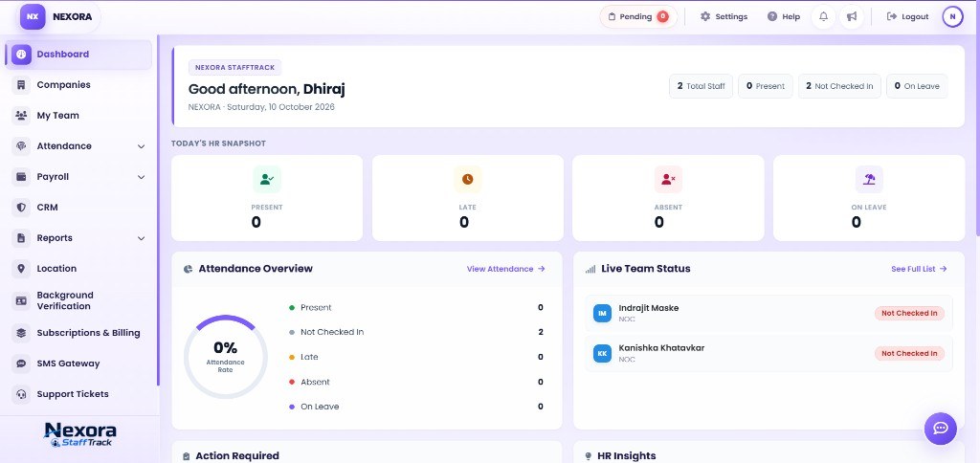Screen dimensions: 980x463
Task: Click the 0% Attendance Rate ring
Action: point(225,357)
